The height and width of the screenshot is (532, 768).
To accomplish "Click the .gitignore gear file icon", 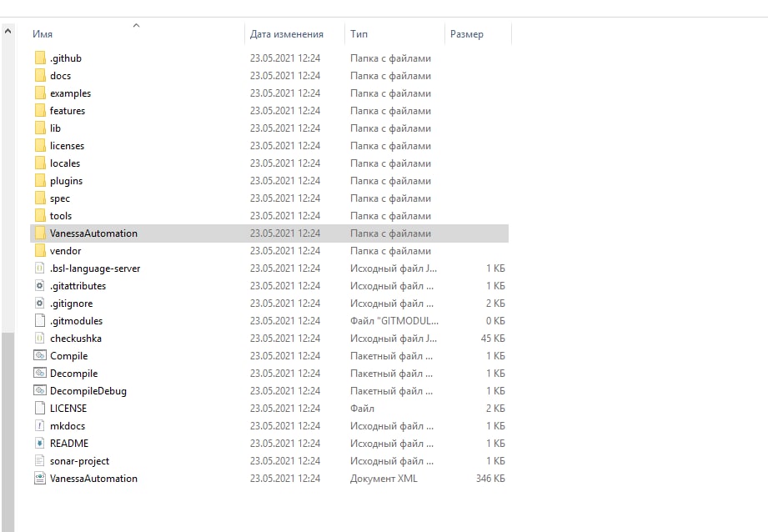I will [40, 304].
